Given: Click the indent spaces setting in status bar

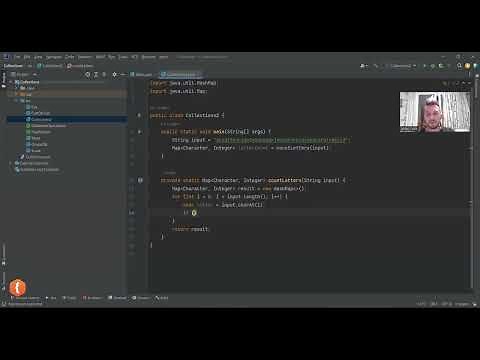Looking at the screenshot, I should [x=462, y=304].
